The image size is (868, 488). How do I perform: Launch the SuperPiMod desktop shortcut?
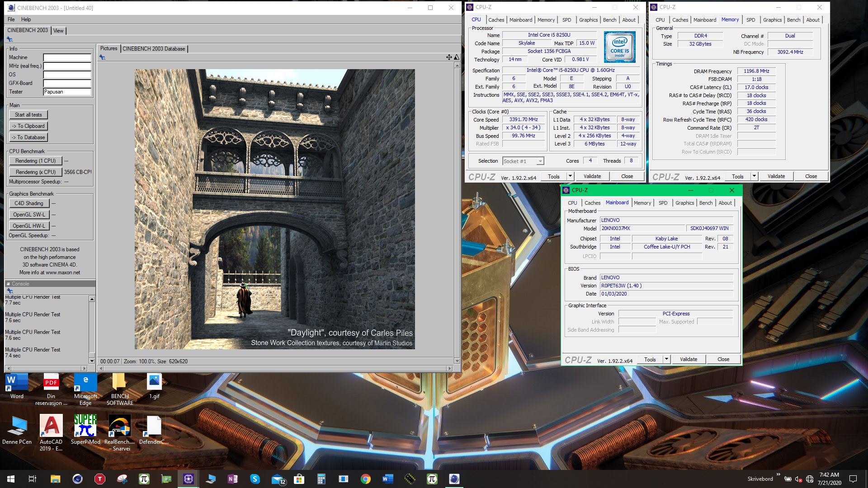(x=85, y=430)
